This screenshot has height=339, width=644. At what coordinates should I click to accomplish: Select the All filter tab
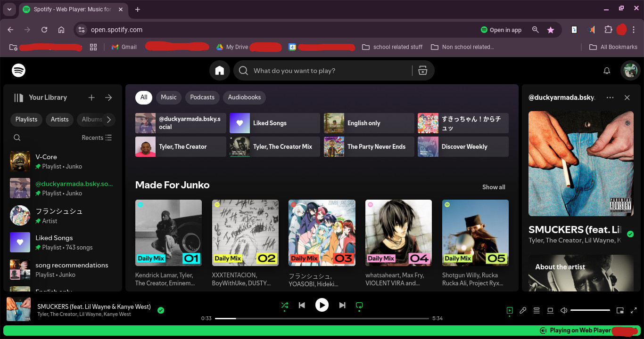(x=144, y=97)
